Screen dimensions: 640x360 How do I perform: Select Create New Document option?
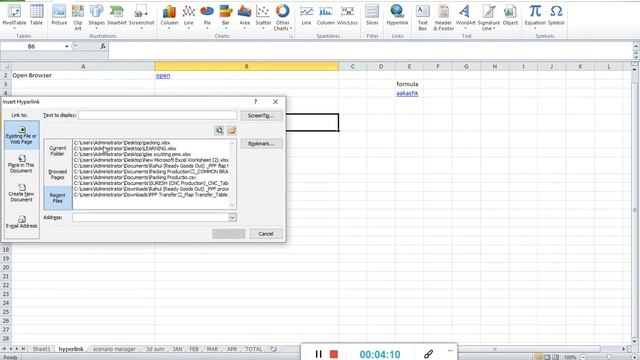pos(22,193)
